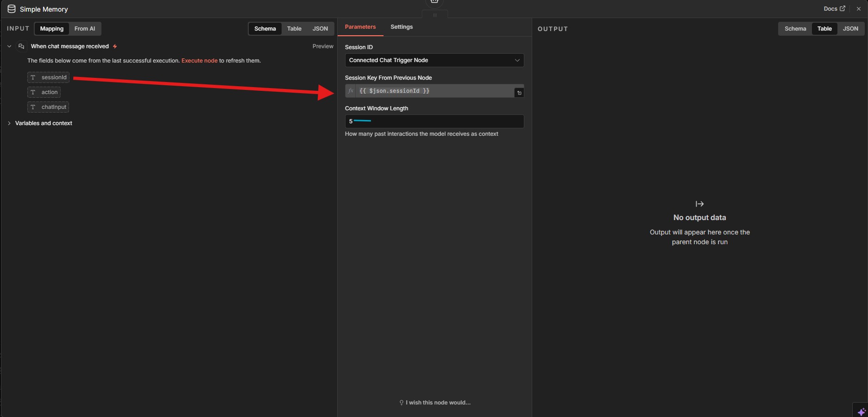Click the Output will appear here message
868x417 pixels.
[699, 237]
